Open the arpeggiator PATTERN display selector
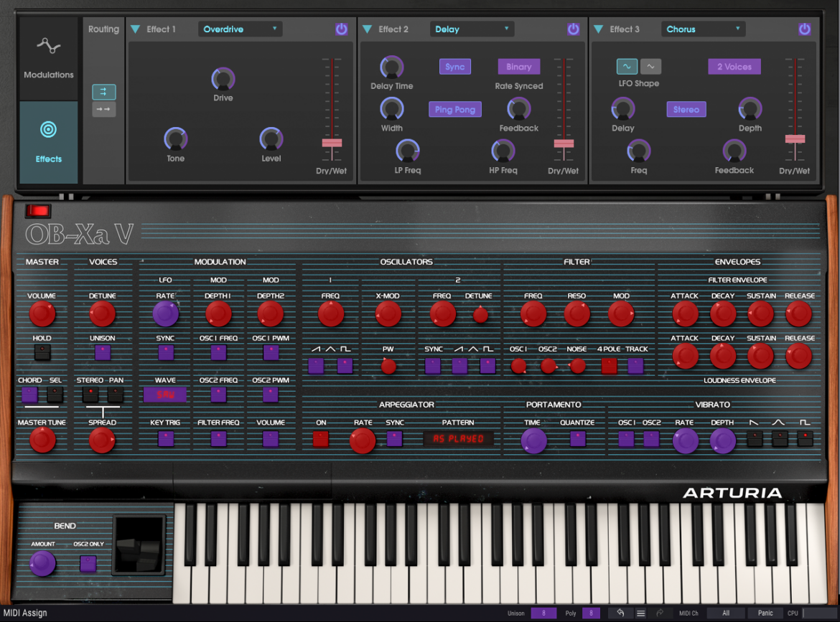 tap(458, 439)
